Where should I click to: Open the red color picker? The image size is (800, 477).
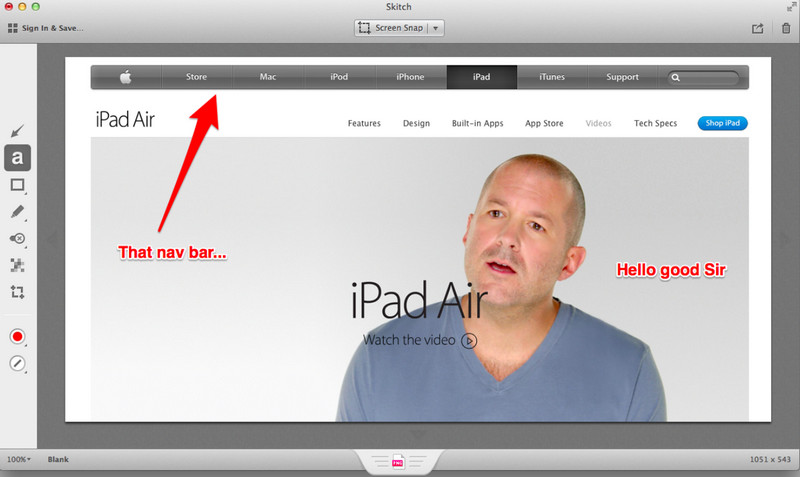pyautogui.click(x=17, y=337)
